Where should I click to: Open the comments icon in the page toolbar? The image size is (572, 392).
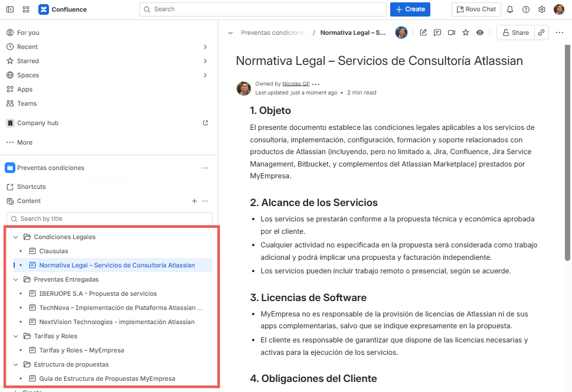pyautogui.click(x=437, y=32)
